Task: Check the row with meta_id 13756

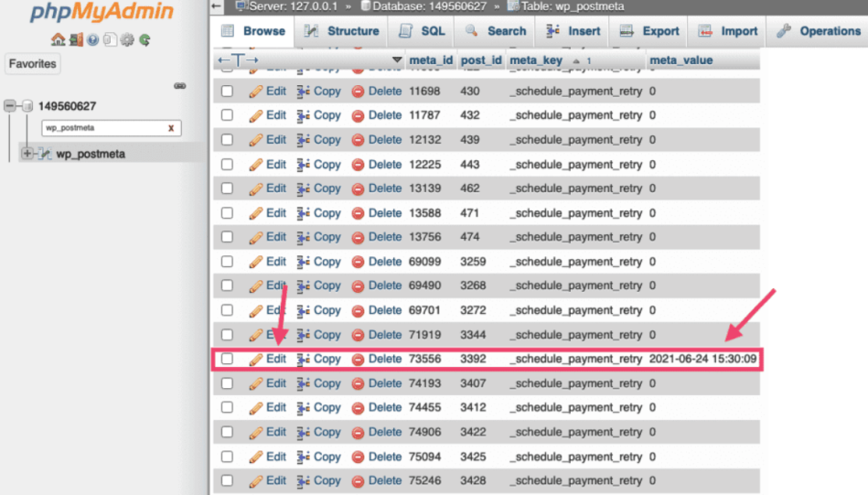Action: [227, 237]
